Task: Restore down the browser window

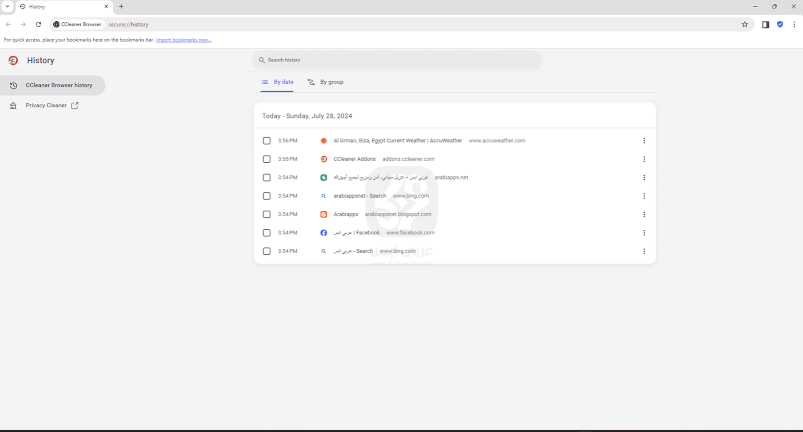Action: click(774, 7)
